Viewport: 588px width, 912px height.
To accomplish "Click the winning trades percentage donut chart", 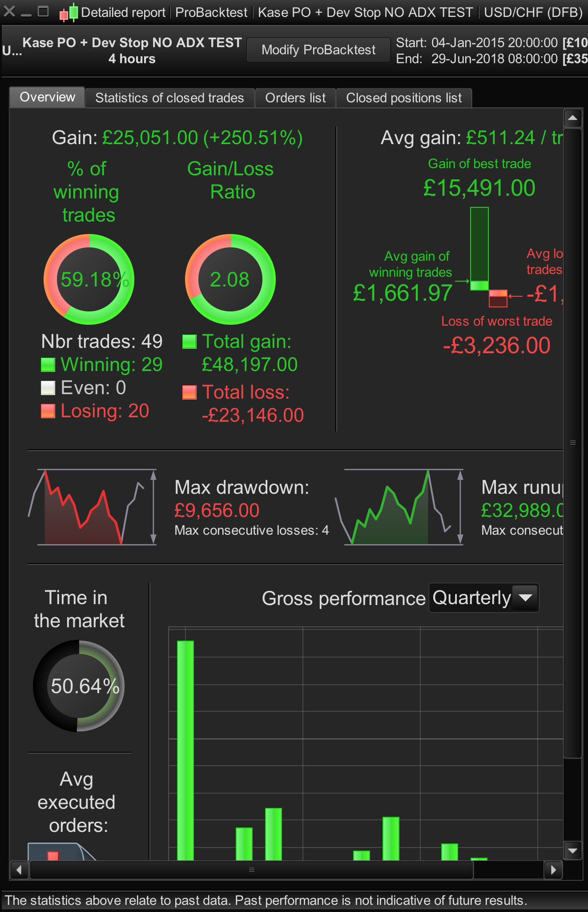I will [x=89, y=279].
